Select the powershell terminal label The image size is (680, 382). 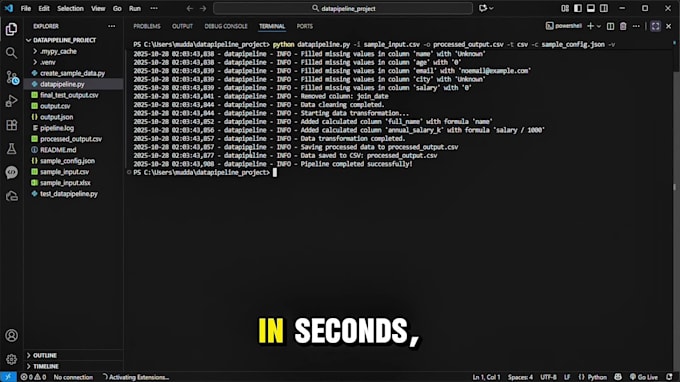(563, 26)
